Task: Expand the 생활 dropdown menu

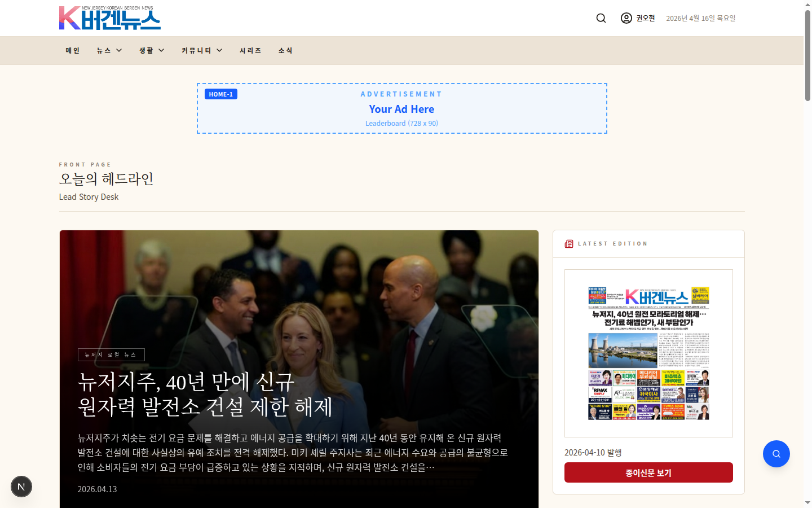Action: (151, 50)
